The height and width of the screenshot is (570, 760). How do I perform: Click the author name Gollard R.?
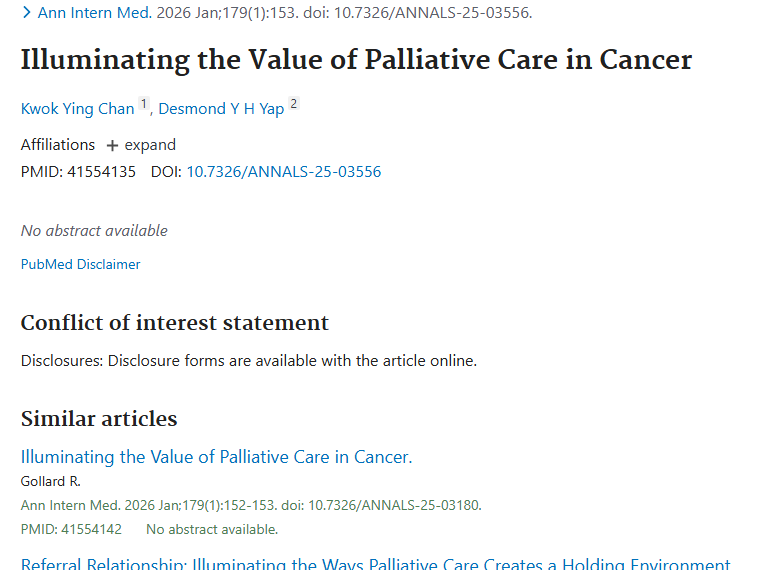coord(50,481)
